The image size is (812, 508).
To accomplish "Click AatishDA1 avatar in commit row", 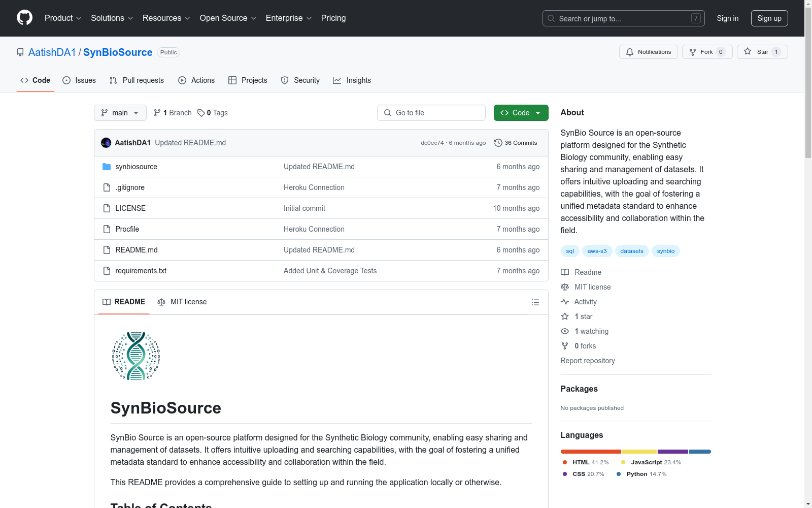I will point(106,143).
